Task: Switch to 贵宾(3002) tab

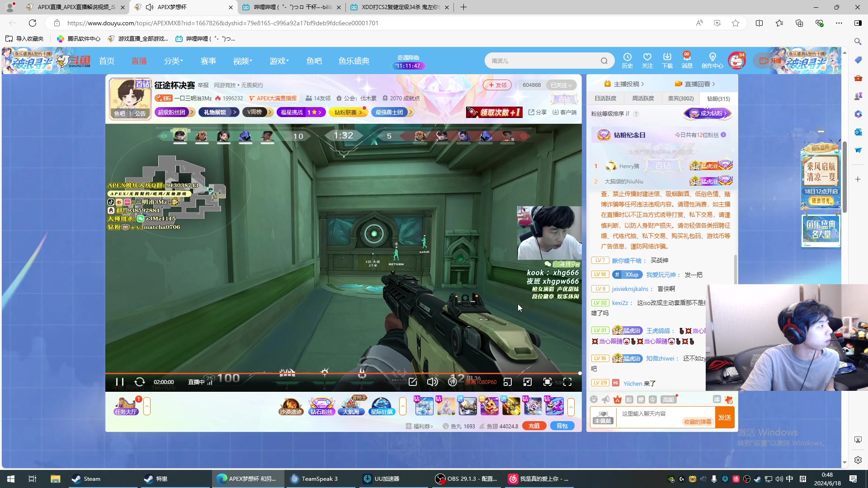Action: pyautogui.click(x=681, y=99)
